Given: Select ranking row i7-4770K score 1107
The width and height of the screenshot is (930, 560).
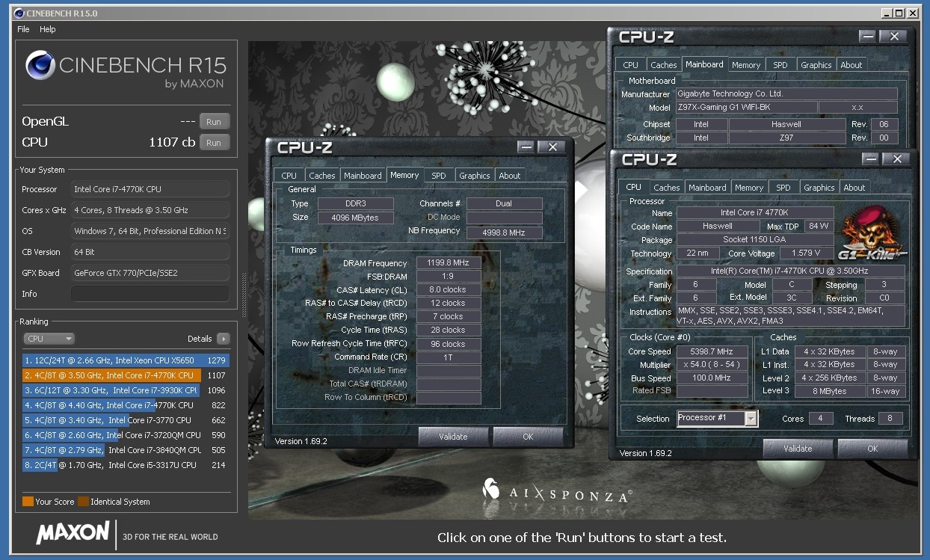Looking at the screenshot, I should click(x=125, y=375).
